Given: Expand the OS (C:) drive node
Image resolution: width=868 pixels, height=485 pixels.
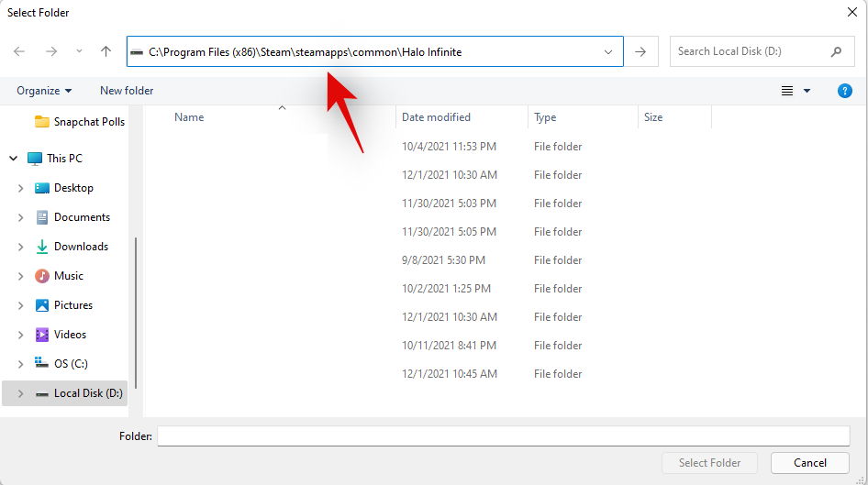Looking at the screenshot, I should point(21,364).
